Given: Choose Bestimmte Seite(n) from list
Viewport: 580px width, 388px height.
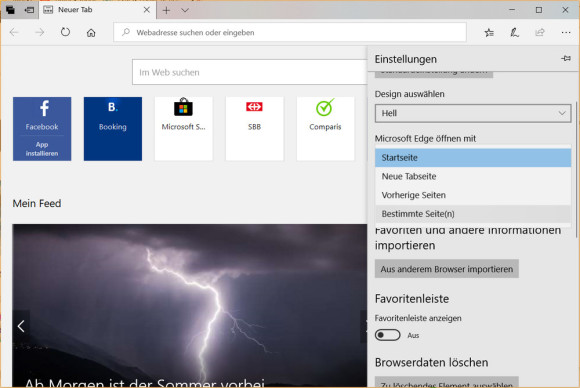Looking at the screenshot, I should (x=473, y=214).
